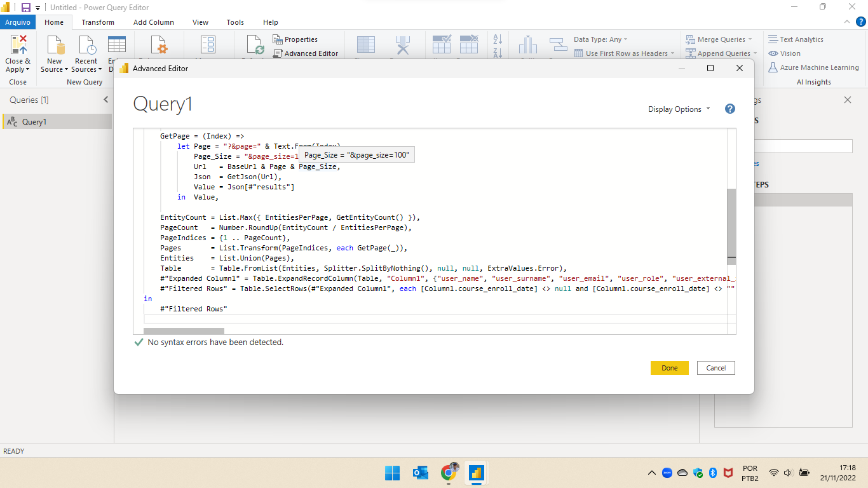Click Azure Machine Learning
The height and width of the screenshot is (488, 868).
coord(813,67)
